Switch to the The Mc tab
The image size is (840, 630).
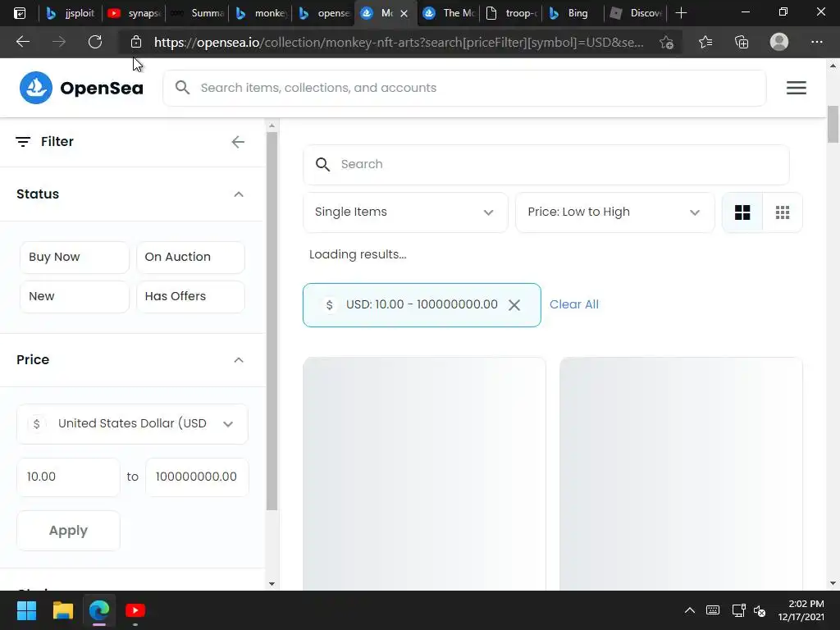[450, 13]
